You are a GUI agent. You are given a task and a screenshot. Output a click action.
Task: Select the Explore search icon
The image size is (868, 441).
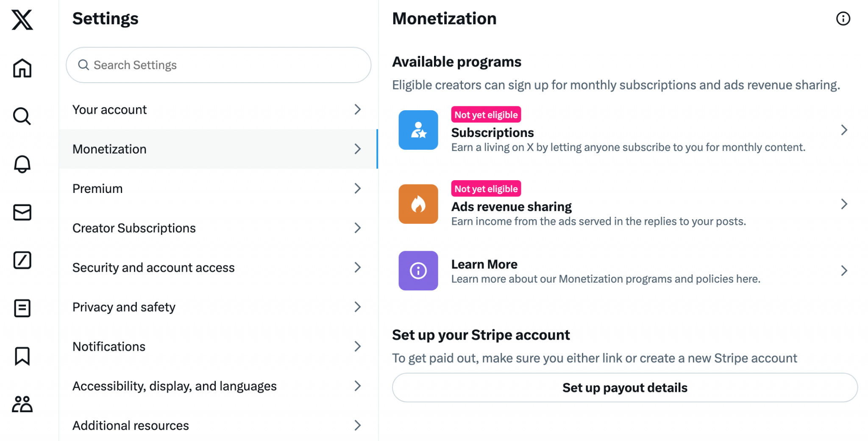click(x=22, y=116)
